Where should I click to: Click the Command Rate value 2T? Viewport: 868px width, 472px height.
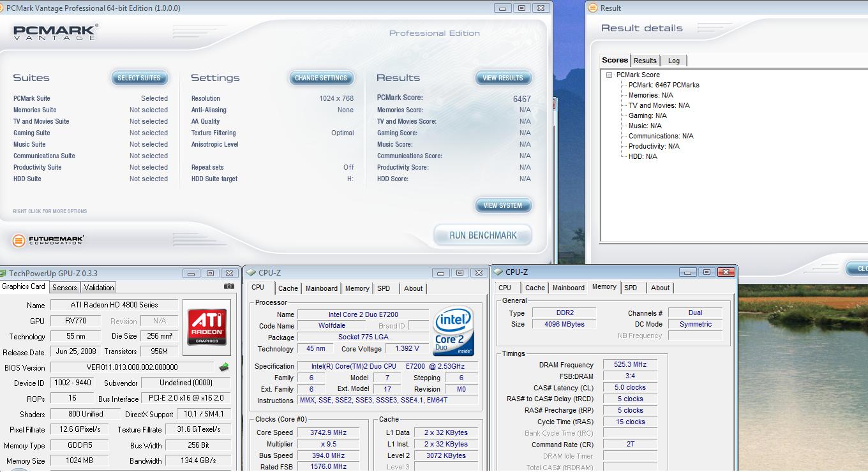click(630, 444)
